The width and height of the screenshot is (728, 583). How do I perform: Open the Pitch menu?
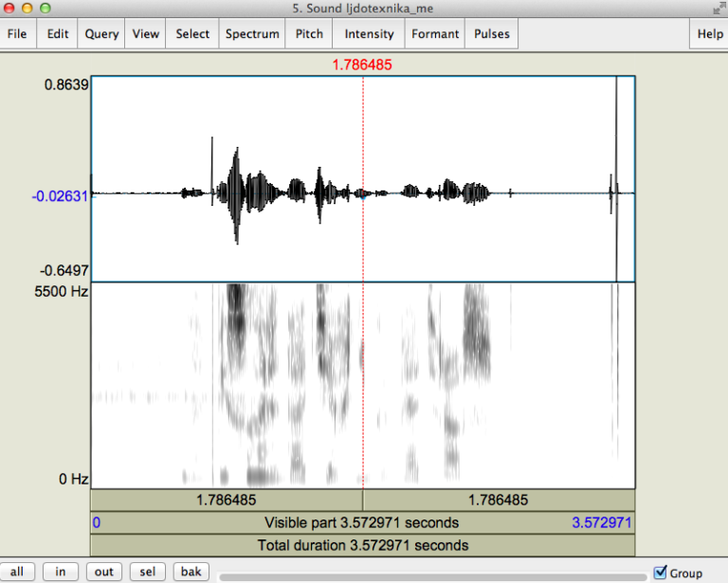pos(309,34)
